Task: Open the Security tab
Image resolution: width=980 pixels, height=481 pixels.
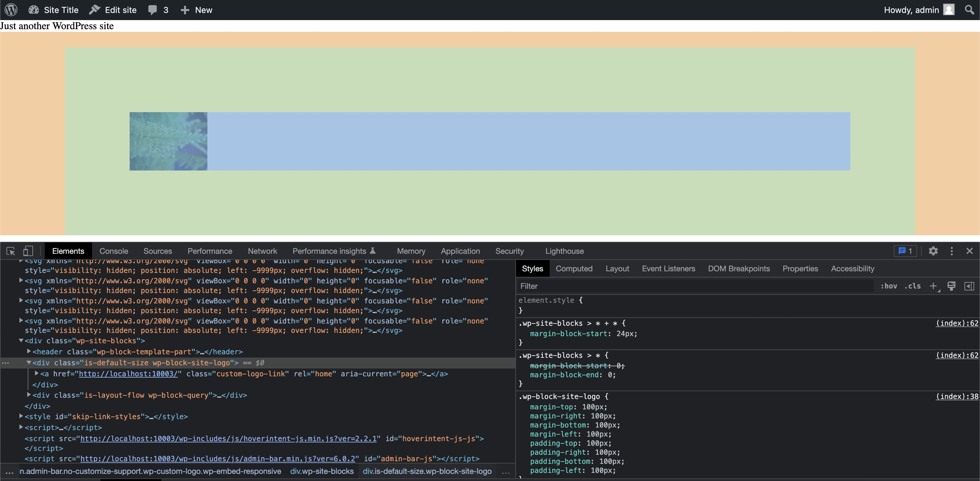Action: pyautogui.click(x=509, y=251)
